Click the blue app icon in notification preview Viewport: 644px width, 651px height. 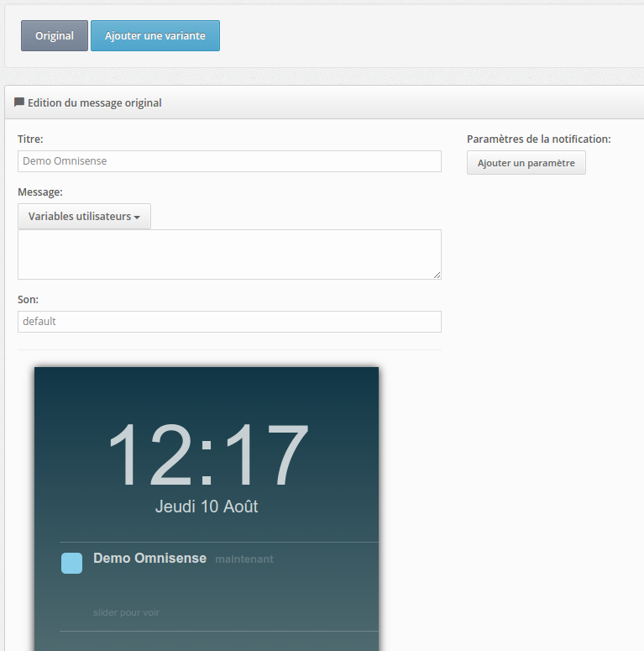click(x=71, y=563)
